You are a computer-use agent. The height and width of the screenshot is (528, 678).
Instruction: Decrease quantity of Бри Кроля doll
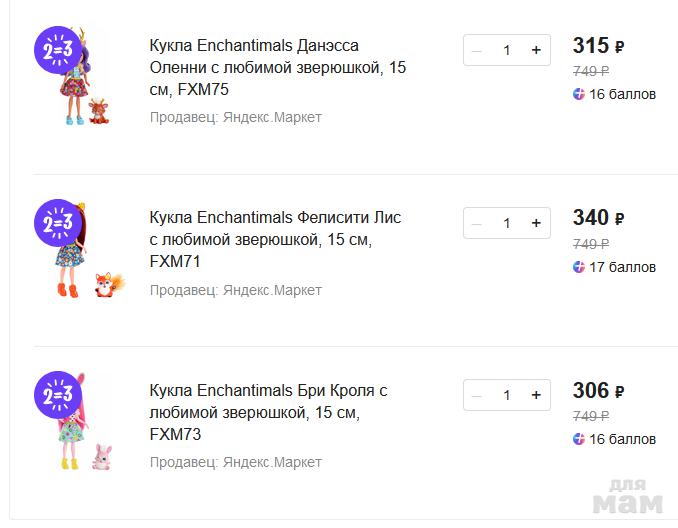(x=477, y=395)
